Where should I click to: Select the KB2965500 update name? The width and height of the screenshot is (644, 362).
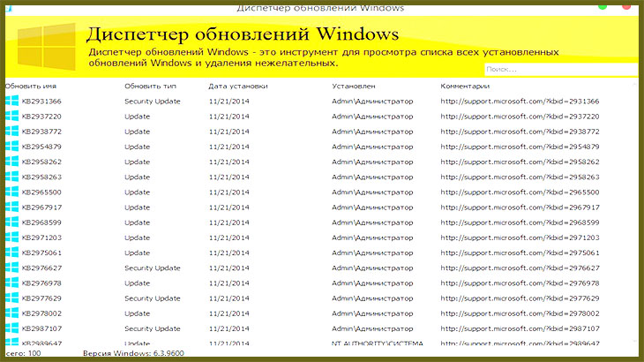tap(41, 192)
